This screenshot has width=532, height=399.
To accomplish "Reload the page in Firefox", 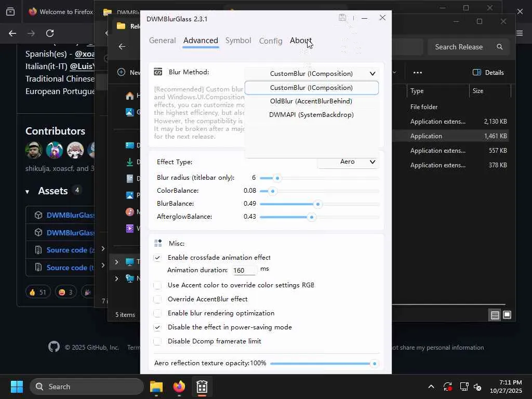I will [x=50, y=33].
